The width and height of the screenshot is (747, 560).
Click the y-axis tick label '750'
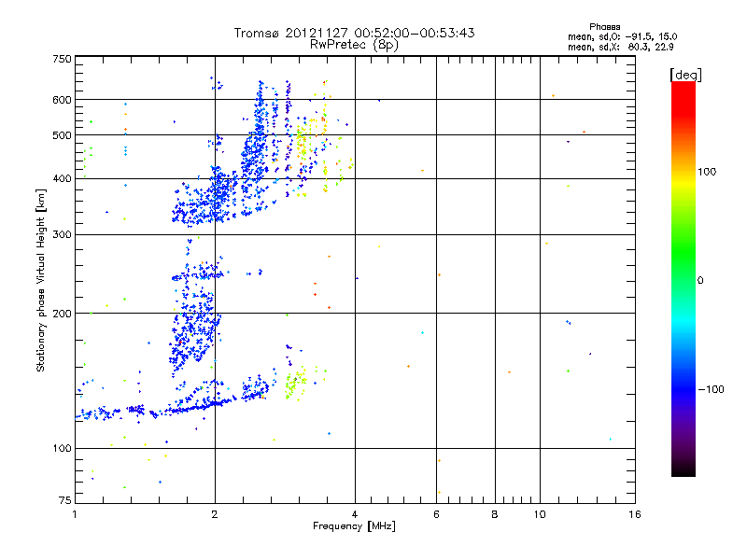click(x=63, y=60)
